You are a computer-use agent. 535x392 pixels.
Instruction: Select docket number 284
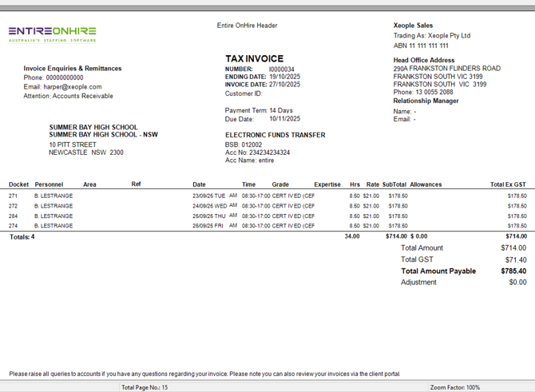point(14,216)
